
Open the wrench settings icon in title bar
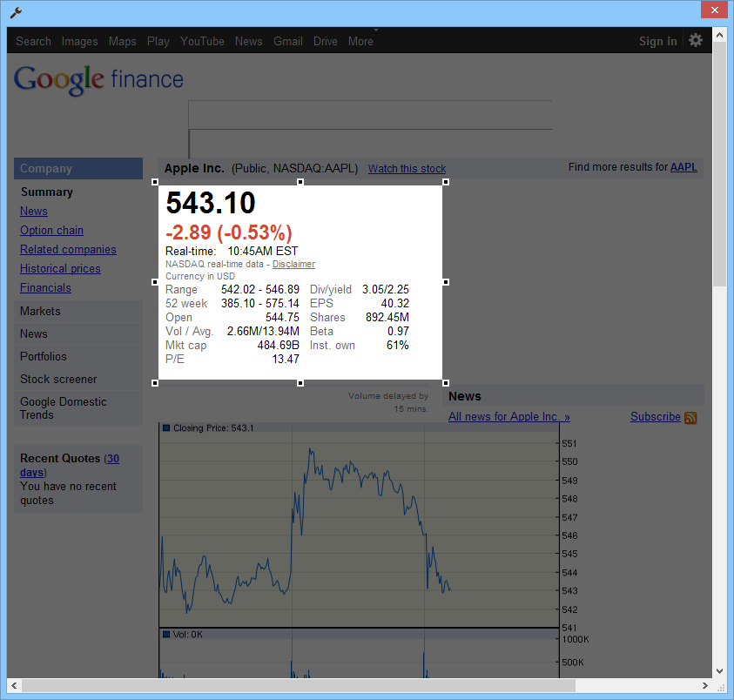click(16, 12)
